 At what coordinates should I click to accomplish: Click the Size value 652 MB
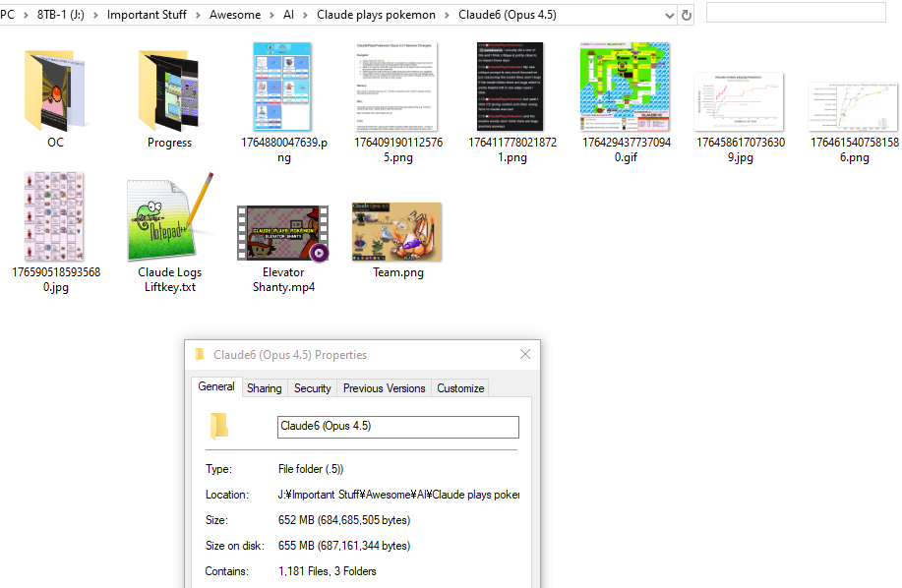(344, 520)
